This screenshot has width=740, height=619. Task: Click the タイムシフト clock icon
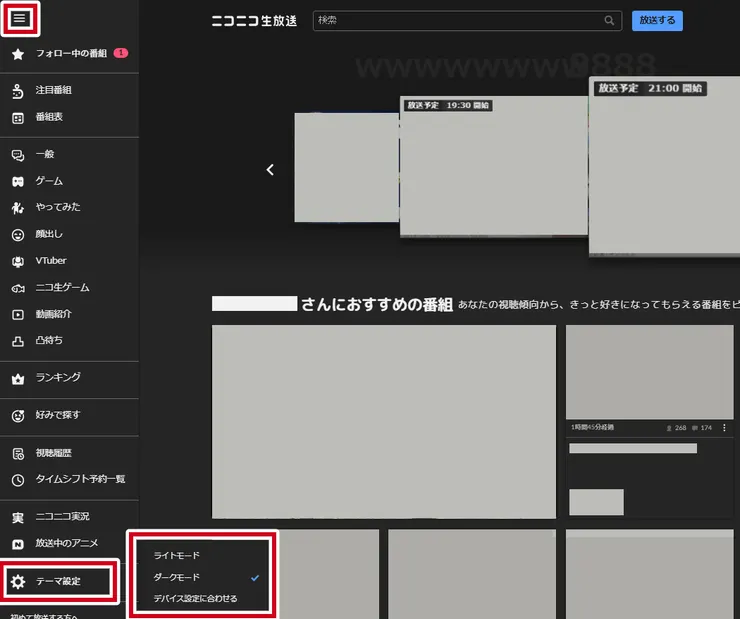(x=18, y=480)
